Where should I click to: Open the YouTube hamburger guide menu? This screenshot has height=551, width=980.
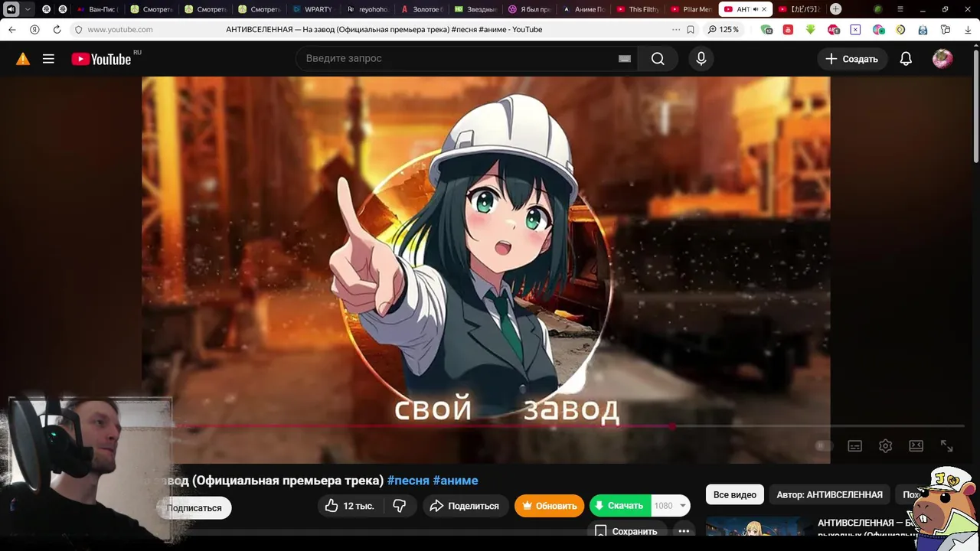[x=48, y=59]
